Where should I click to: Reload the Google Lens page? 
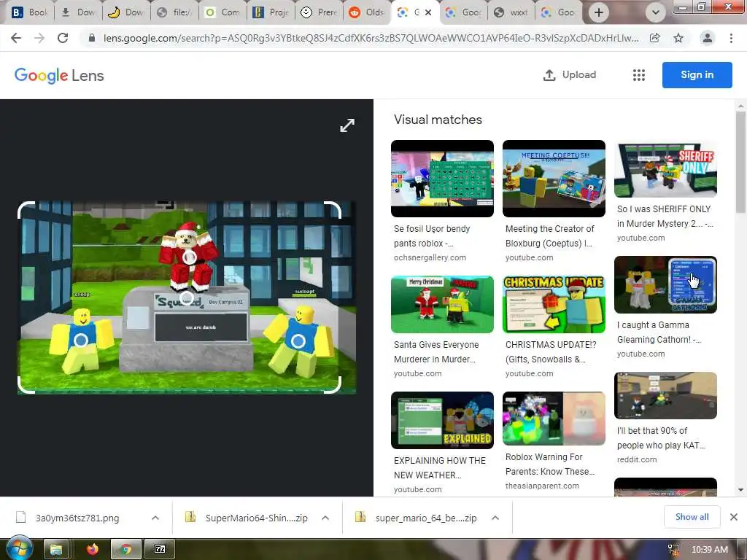[x=63, y=38]
